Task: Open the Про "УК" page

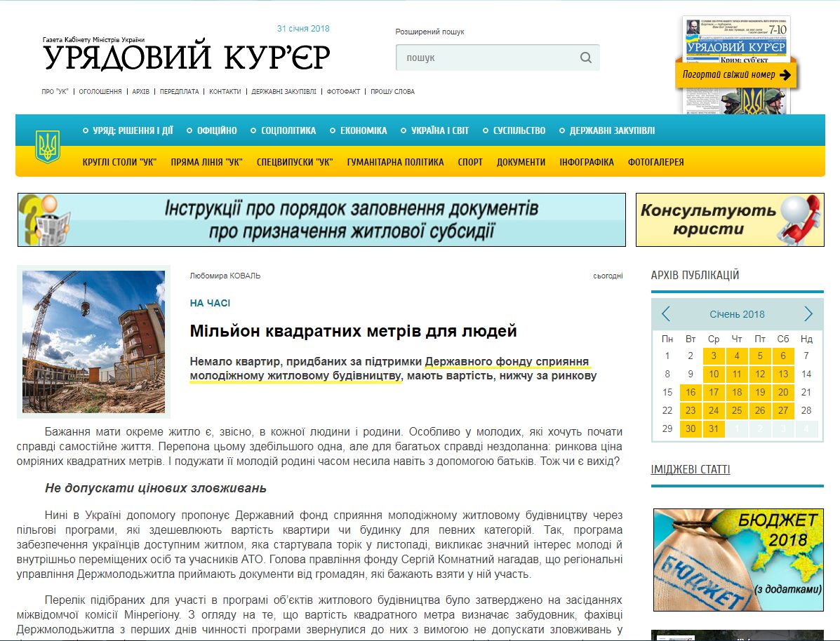Action: click(x=55, y=92)
